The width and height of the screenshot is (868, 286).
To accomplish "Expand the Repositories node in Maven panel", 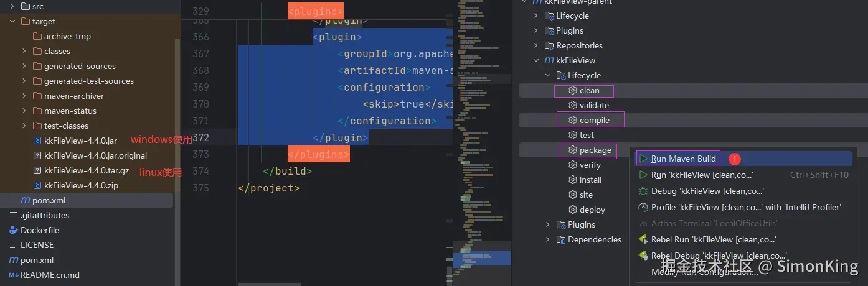I will tap(536, 45).
